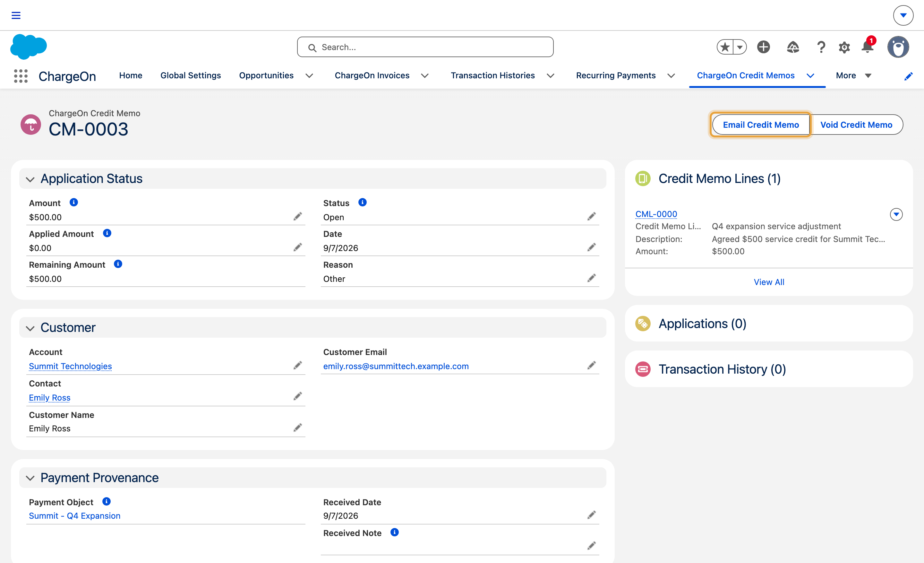Edit the Contact field
Image resolution: width=924 pixels, height=563 pixels.
[x=298, y=396]
